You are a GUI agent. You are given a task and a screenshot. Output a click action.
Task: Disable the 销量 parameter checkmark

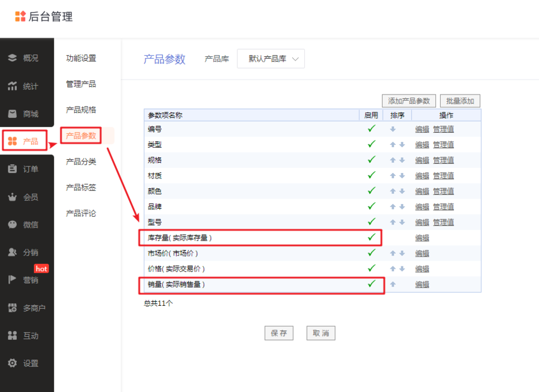point(371,284)
